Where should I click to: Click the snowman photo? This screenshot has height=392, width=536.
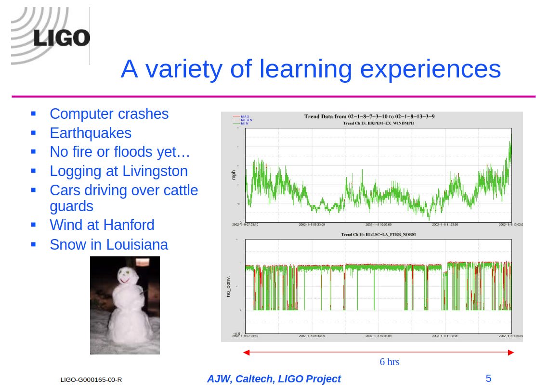[x=125, y=305]
